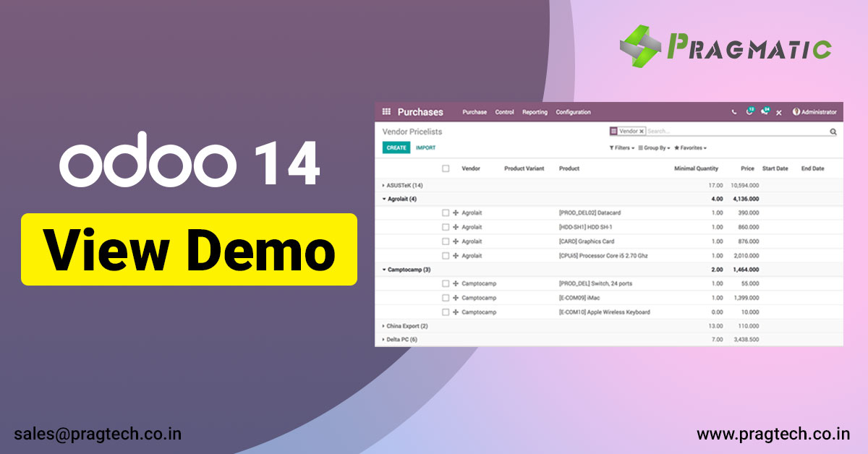Check the Processor Core i5 row checkbox
The height and width of the screenshot is (454, 868).
coord(446,256)
